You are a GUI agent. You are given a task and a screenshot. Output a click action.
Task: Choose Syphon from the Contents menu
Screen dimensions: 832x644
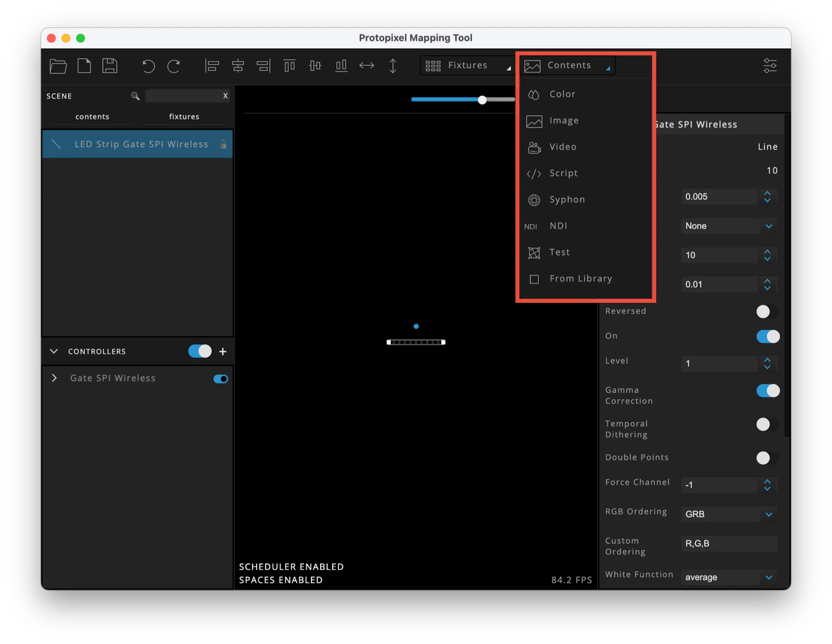(x=585, y=200)
